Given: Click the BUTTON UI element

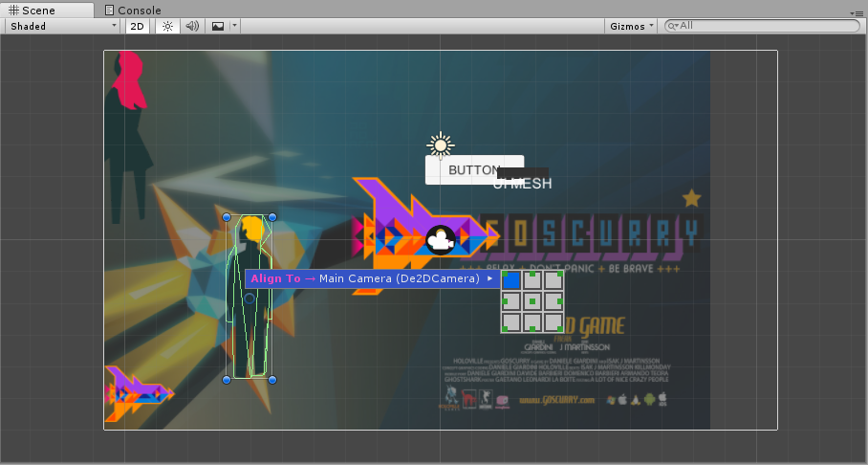Looking at the screenshot, I should pos(474,169).
